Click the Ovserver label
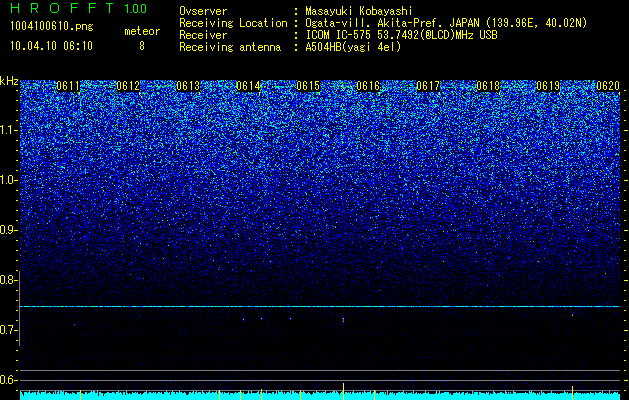Screen dimensions: 629x400 tap(203, 11)
